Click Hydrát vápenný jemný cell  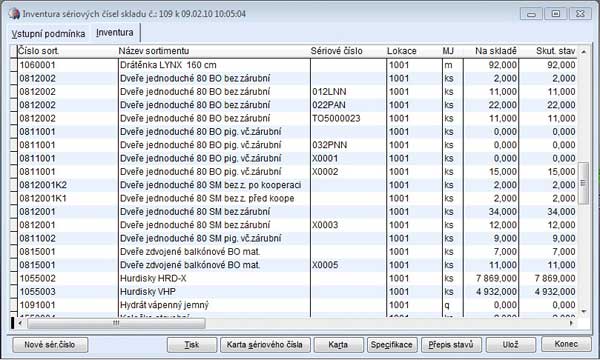(x=214, y=305)
